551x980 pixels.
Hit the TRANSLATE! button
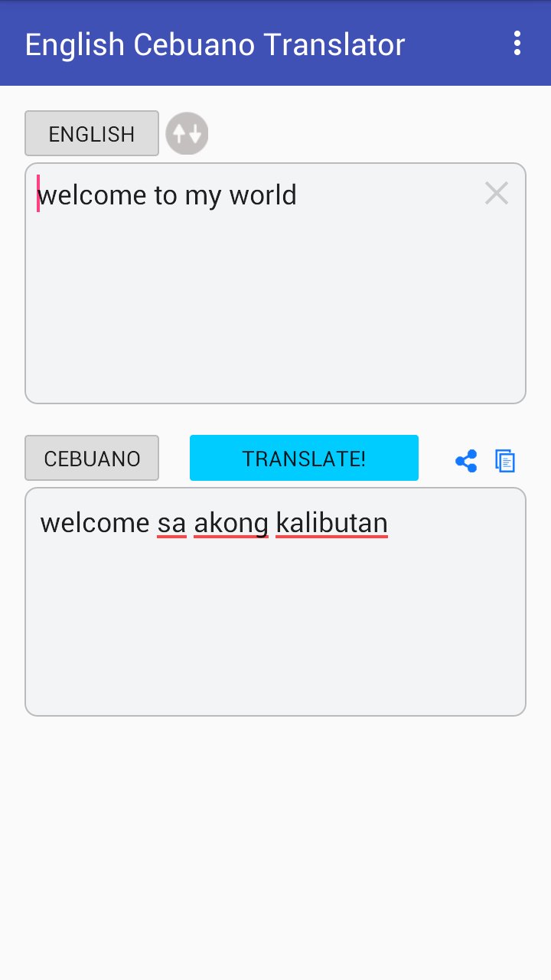point(304,458)
